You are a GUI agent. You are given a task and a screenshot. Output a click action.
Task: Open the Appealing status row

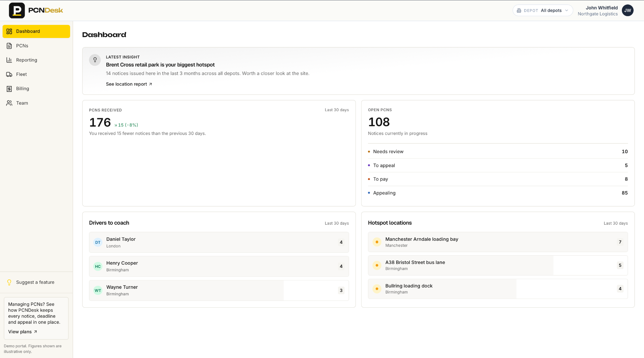498,193
